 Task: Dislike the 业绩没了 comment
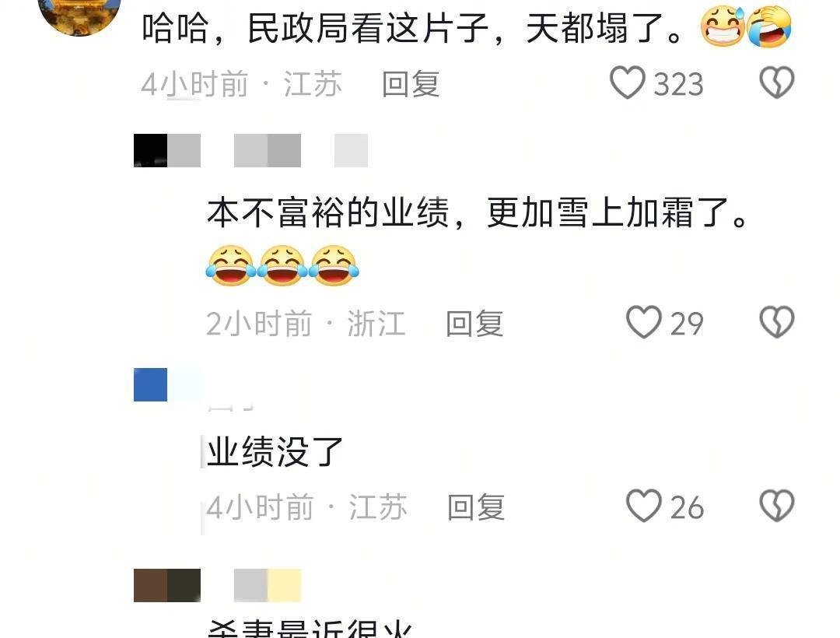[x=777, y=506]
